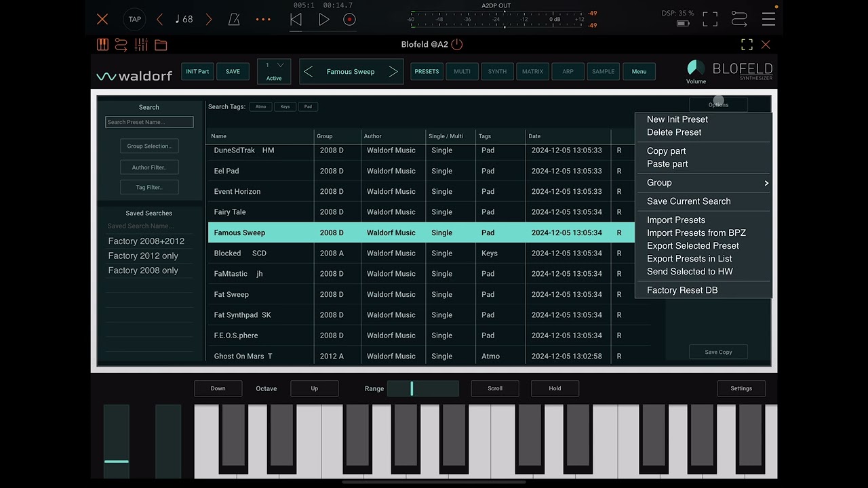Load the Factory 2012 only saved search

(143, 256)
